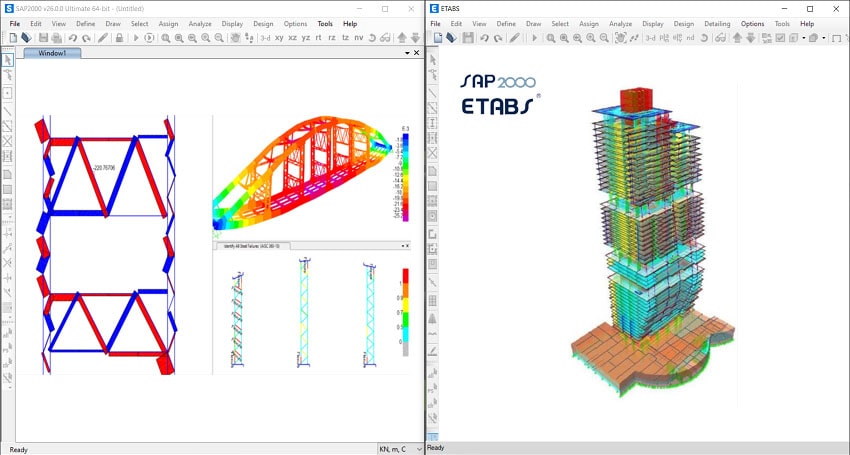Click rotate view icon in ETABS toolbar
Image resolution: width=850 pixels, height=455 pixels.
704,38
